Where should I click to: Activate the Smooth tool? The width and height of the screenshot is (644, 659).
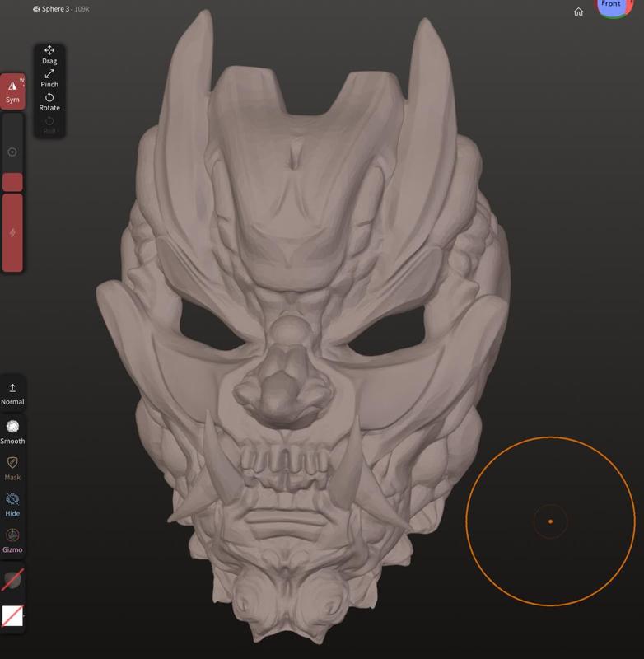coord(12,432)
